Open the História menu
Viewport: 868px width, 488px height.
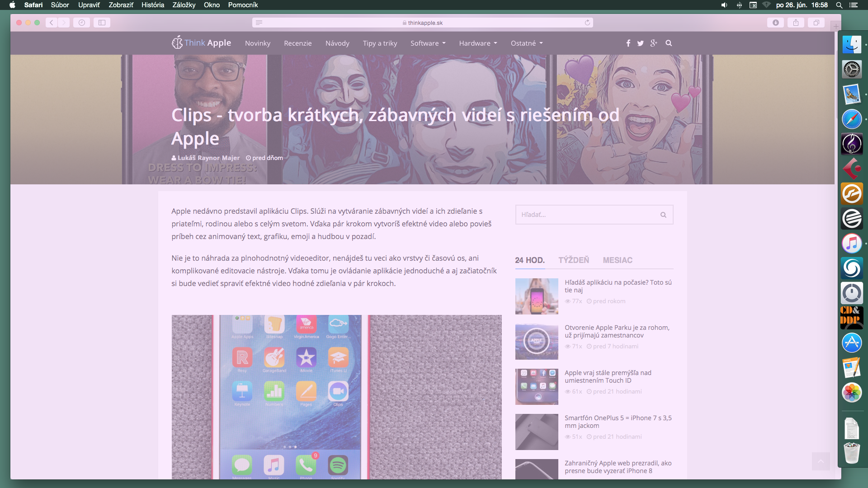[x=153, y=5]
